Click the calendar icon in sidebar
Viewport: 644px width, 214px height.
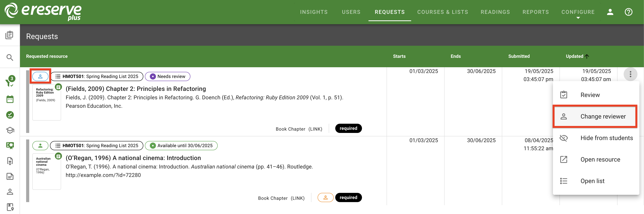10,99
